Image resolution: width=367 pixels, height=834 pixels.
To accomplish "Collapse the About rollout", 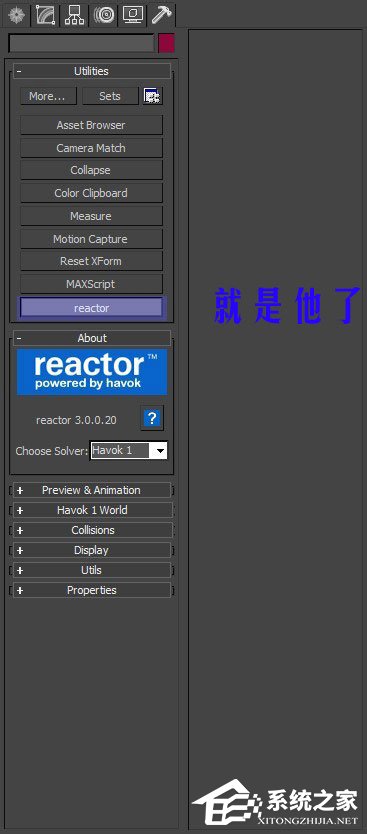I will click(x=91, y=338).
